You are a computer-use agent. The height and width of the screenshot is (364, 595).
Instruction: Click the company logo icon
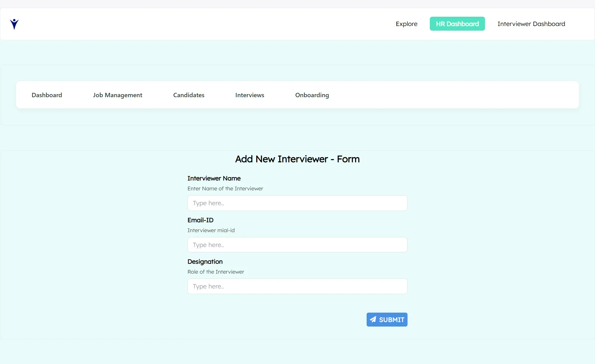(x=14, y=24)
